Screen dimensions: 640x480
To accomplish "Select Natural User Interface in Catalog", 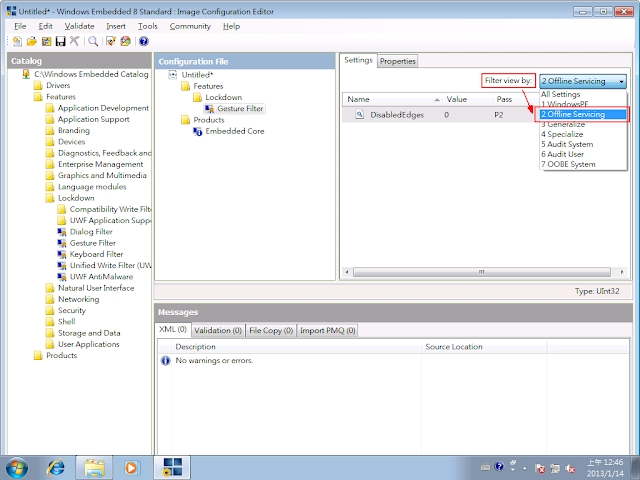I will tap(96, 288).
